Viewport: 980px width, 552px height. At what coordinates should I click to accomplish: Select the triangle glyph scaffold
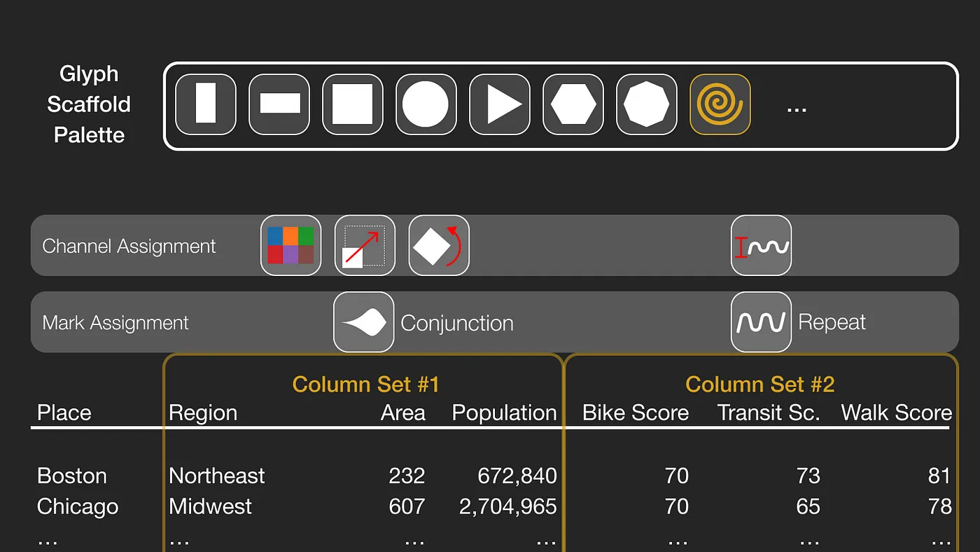500,104
